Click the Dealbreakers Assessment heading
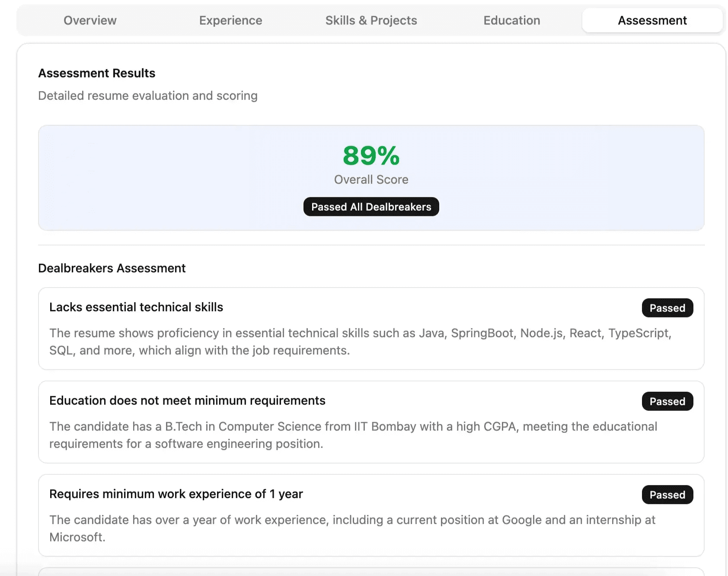 (x=112, y=268)
